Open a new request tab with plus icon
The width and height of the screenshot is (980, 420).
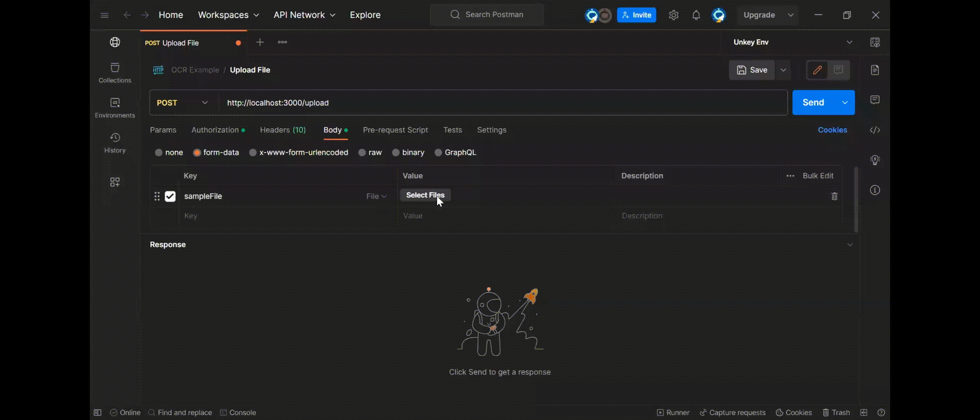pyautogui.click(x=260, y=42)
